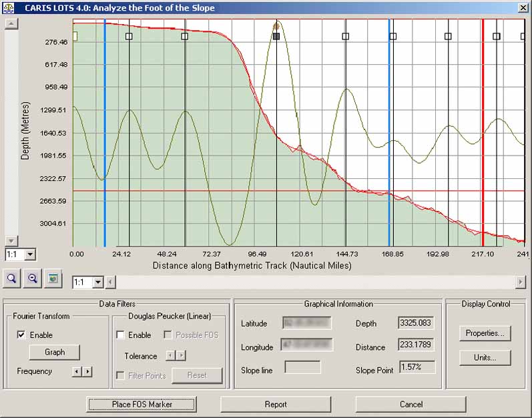Click the Distance along Bathymetric Track axis title

pos(252,265)
